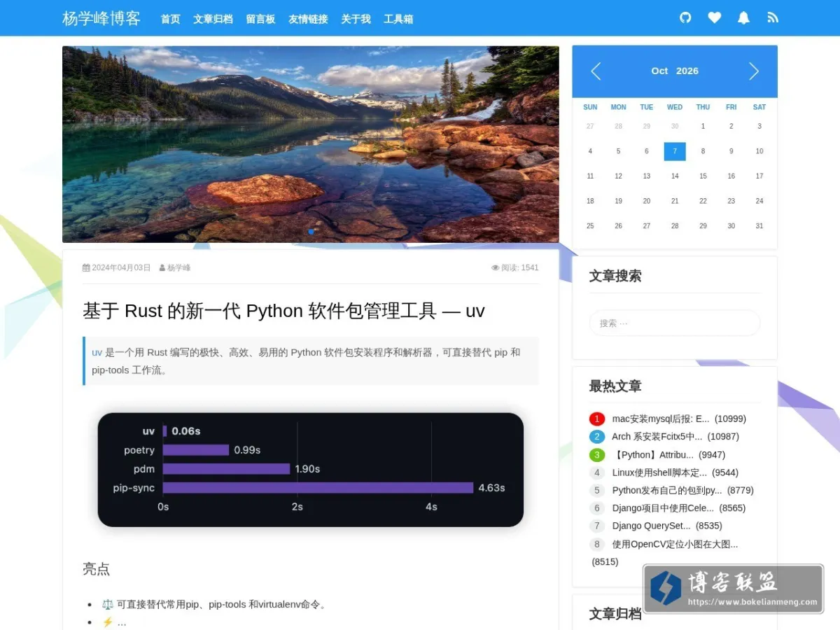Click the 杨学峰博客 site title
840x630 pixels.
point(101,18)
